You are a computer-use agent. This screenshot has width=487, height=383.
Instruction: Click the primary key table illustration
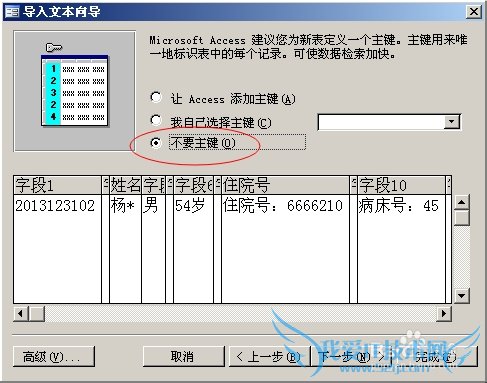coord(75,91)
